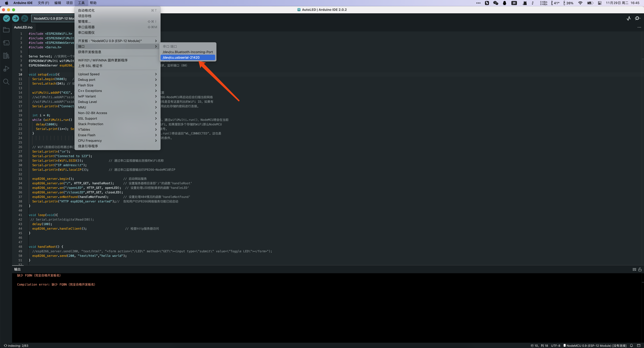The height and width of the screenshot is (348, 644).
Task: Open Control Center in menu bar
Action: (600, 3)
